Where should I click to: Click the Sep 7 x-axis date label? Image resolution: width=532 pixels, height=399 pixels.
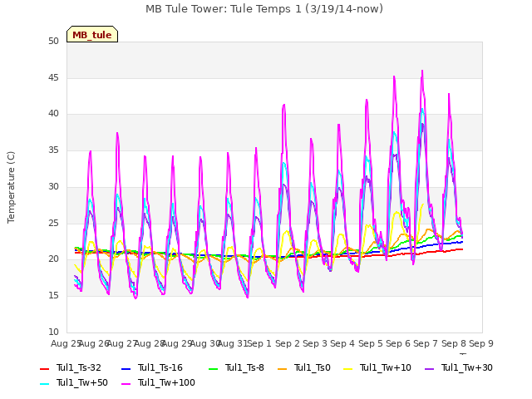[x=426, y=343]
